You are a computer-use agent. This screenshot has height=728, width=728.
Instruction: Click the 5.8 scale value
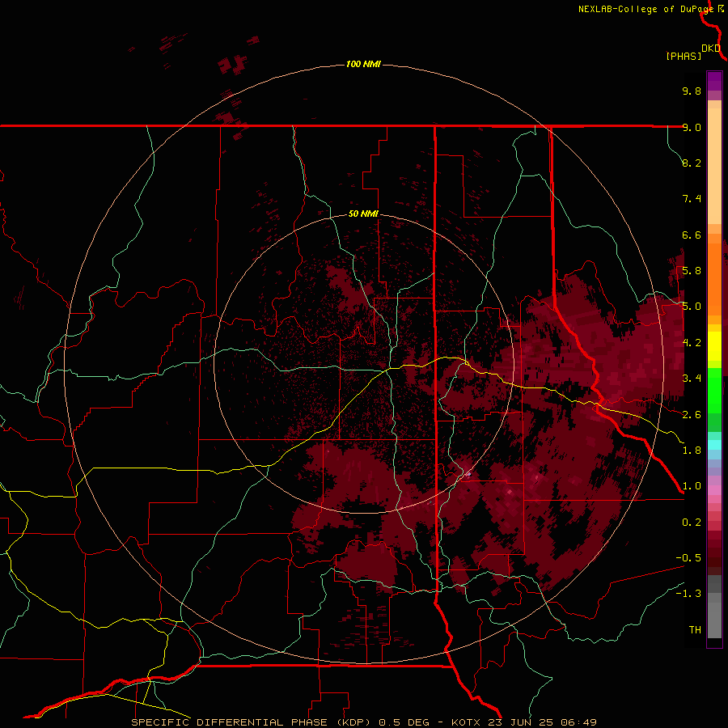tap(692, 271)
